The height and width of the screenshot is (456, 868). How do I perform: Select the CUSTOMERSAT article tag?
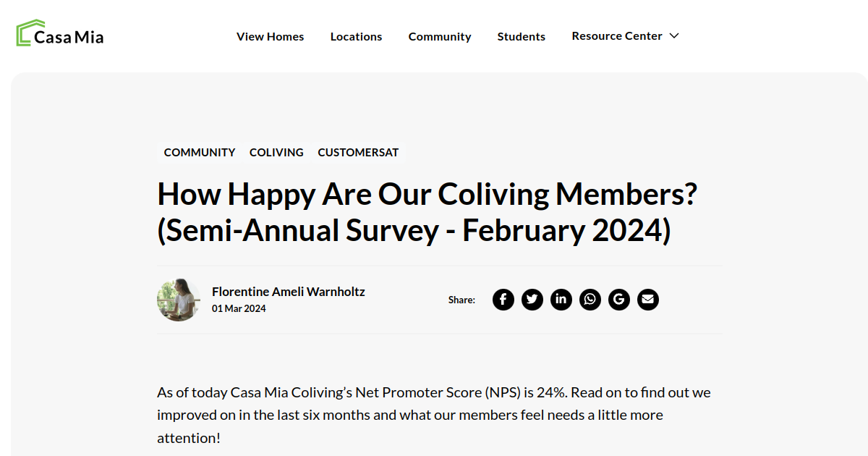click(358, 153)
